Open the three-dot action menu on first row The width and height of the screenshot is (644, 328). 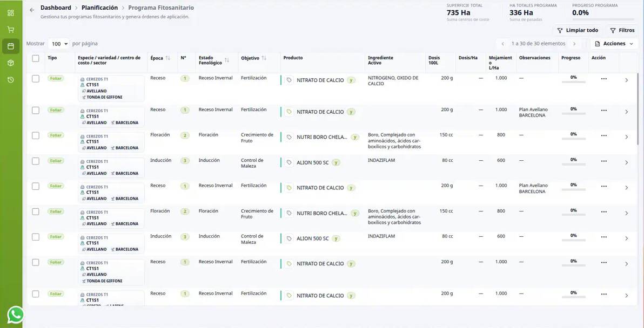[x=603, y=79]
